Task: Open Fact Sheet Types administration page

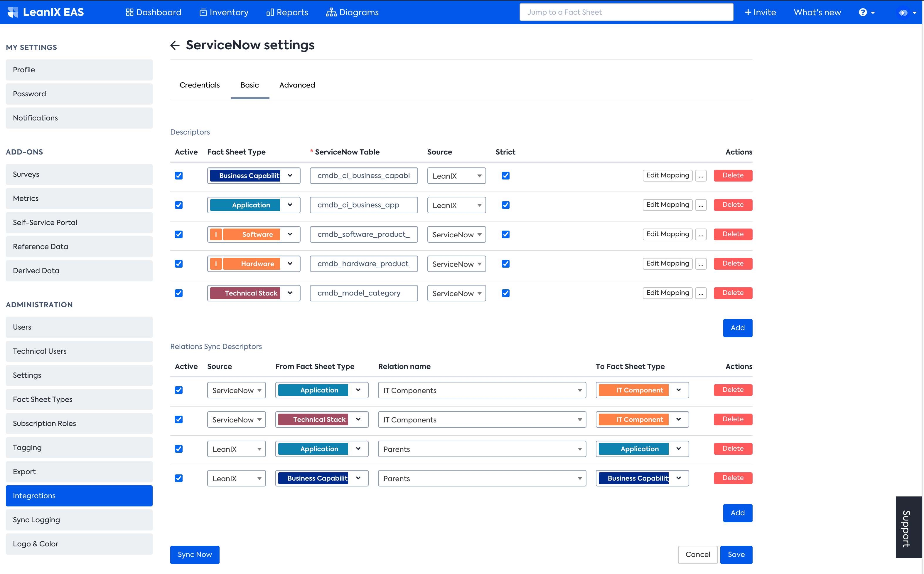Action: tap(79, 400)
